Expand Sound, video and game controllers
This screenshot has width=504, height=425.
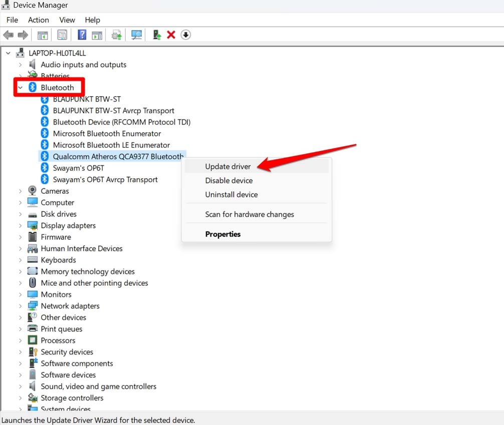coord(21,386)
